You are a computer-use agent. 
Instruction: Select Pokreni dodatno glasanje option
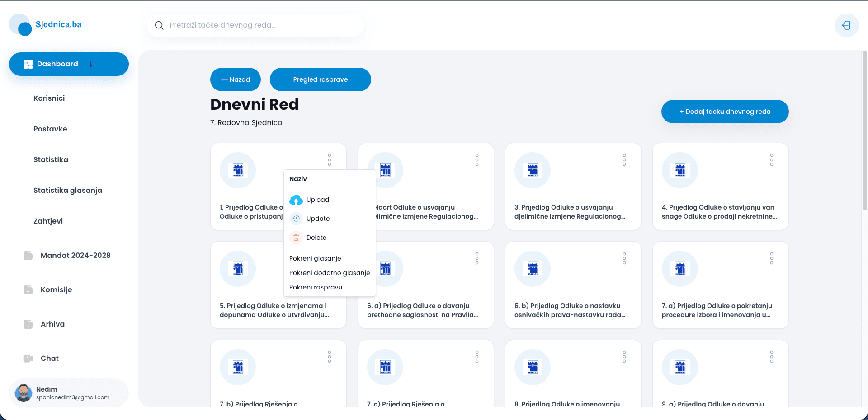pyautogui.click(x=330, y=273)
